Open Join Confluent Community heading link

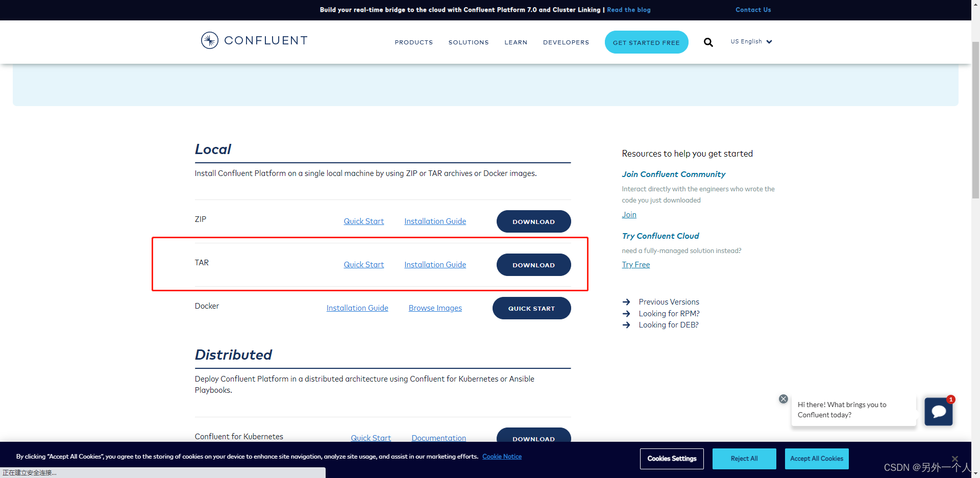(x=673, y=174)
